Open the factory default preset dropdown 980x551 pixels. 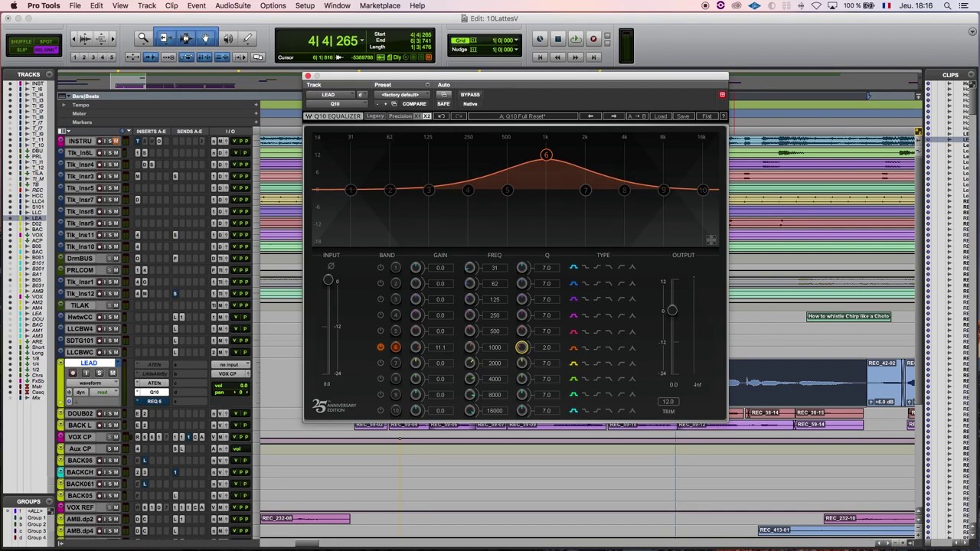click(x=401, y=95)
